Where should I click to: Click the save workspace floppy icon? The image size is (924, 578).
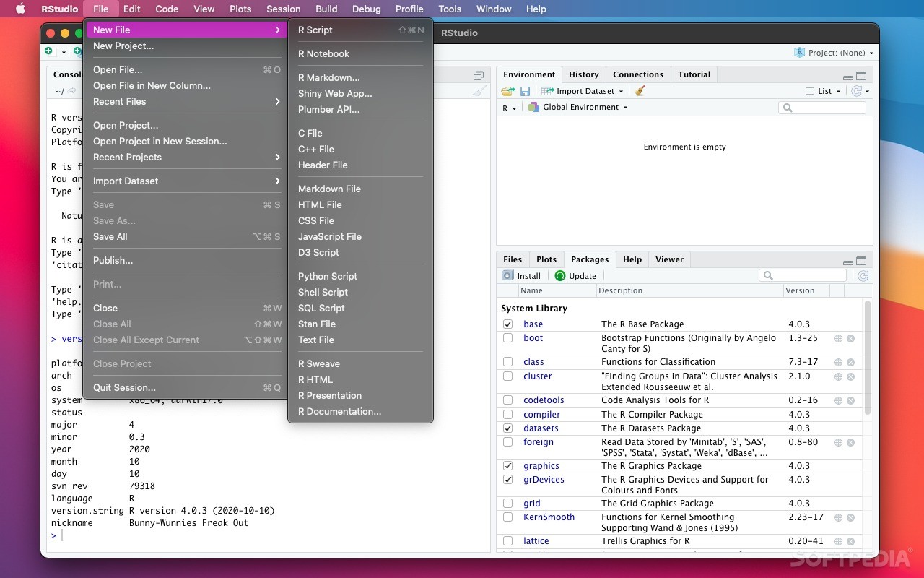[525, 91]
